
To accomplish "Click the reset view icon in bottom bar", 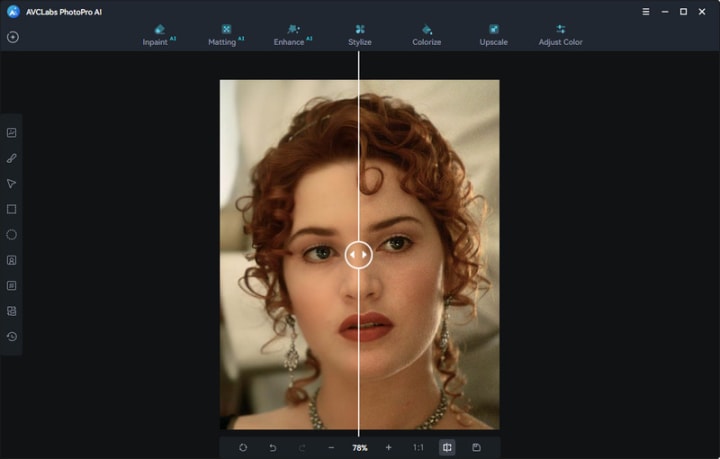I will 243,447.
